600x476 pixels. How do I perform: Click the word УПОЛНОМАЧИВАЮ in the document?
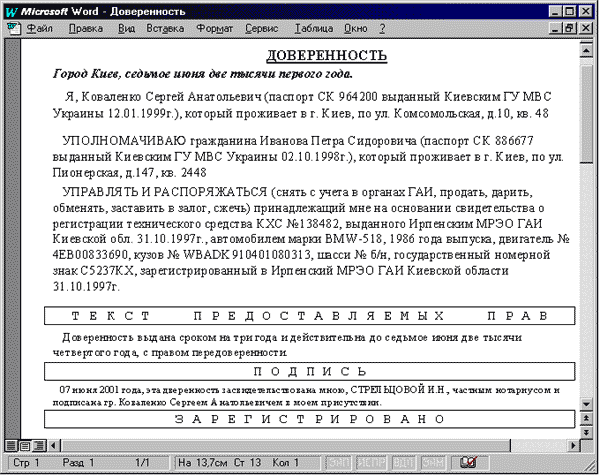coord(124,141)
